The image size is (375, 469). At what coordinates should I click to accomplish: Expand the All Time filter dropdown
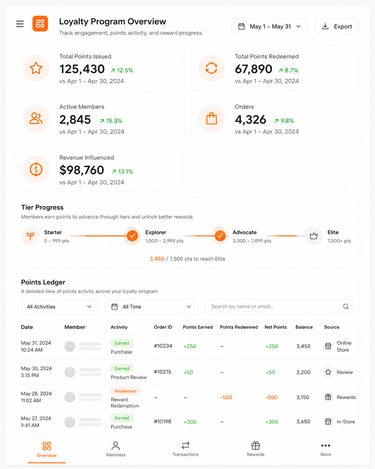click(x=151, y=306)
